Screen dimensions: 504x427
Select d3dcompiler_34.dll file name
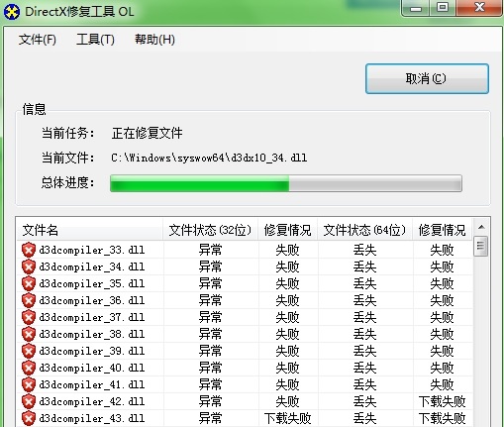pos(92,267)
